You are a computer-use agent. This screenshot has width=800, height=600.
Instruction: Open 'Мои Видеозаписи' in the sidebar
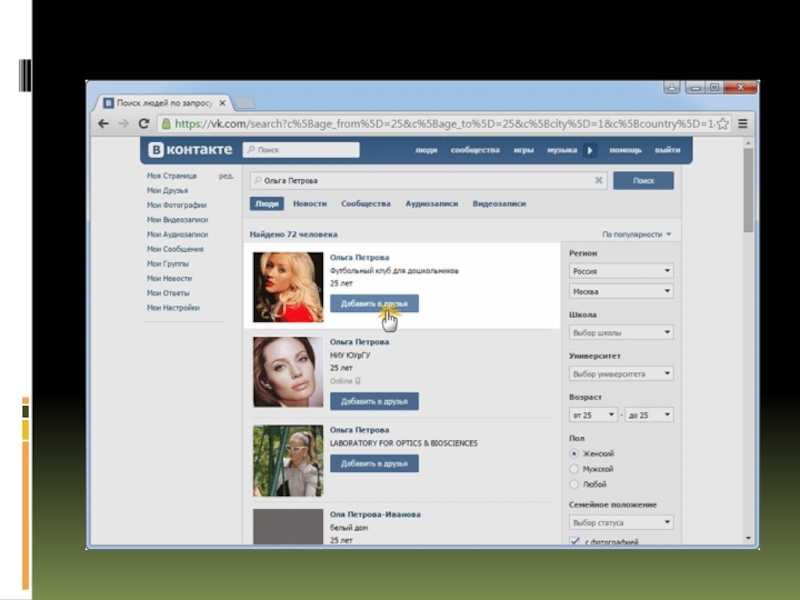[177, 220]
